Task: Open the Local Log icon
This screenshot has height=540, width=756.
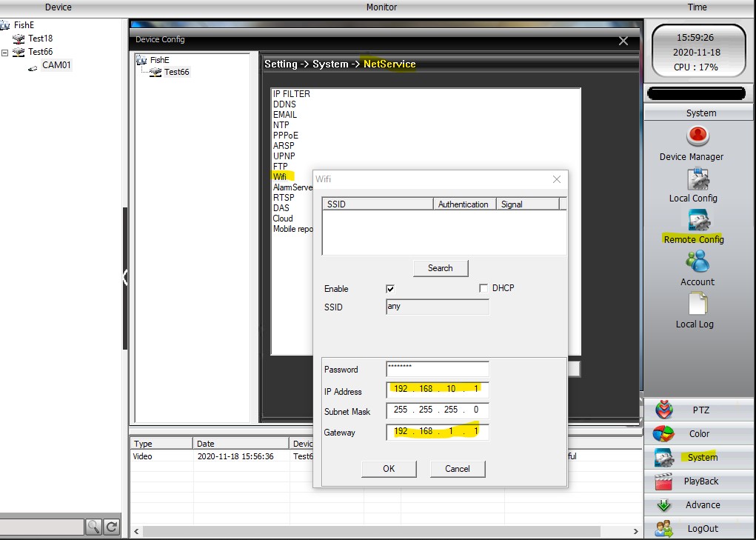Action: coord(698,304)
